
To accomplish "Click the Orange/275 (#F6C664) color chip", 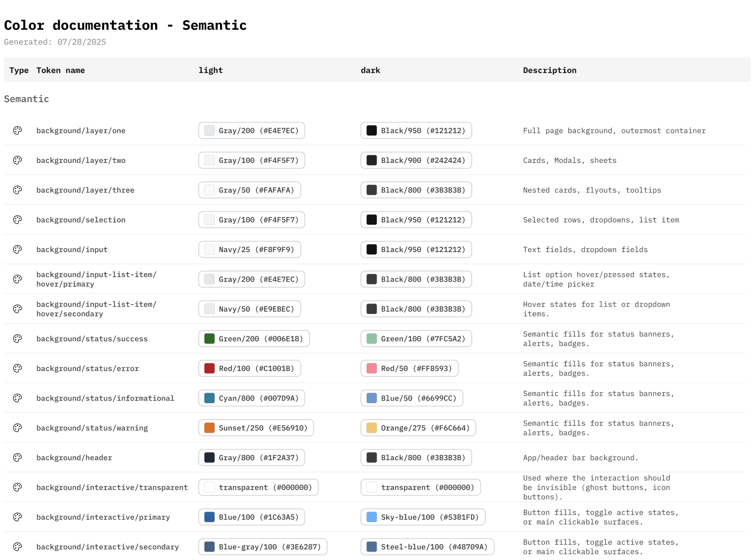I will coord(418,428).
